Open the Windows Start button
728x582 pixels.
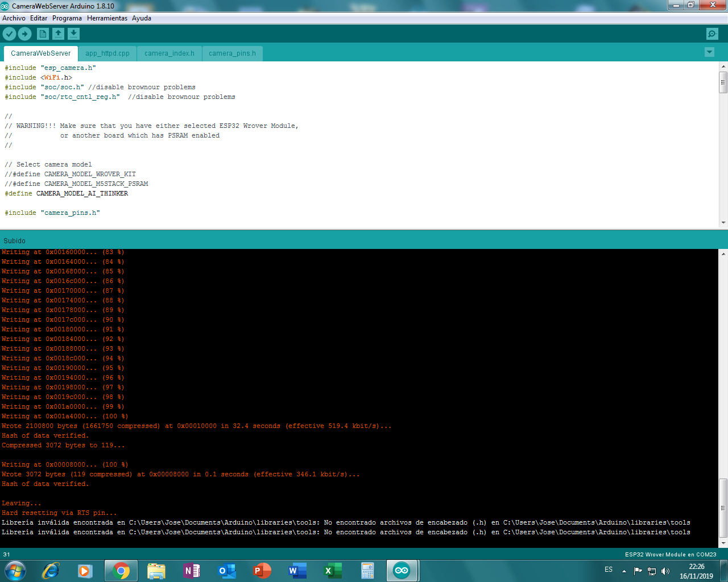click(15, 571)
